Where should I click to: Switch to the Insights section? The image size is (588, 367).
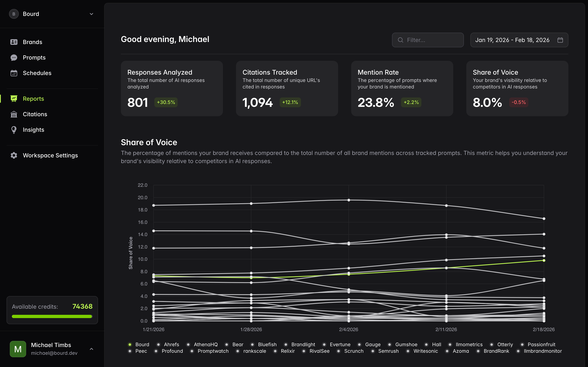33,130
